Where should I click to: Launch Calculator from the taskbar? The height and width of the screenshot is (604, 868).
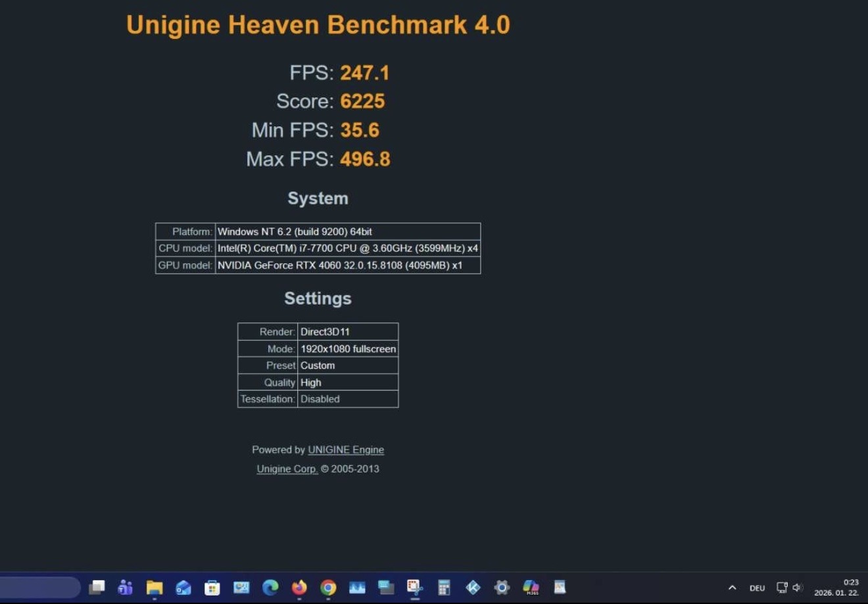click(x=444, y=587)
